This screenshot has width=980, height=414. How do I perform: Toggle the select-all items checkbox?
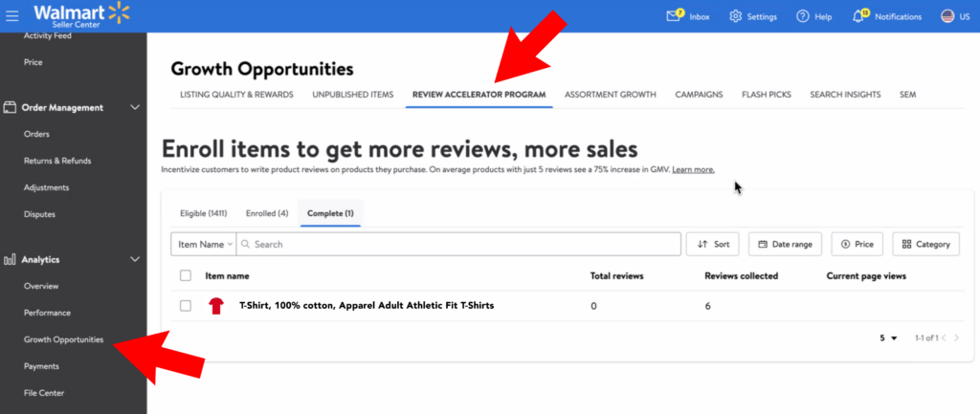[x=186, y=275]
